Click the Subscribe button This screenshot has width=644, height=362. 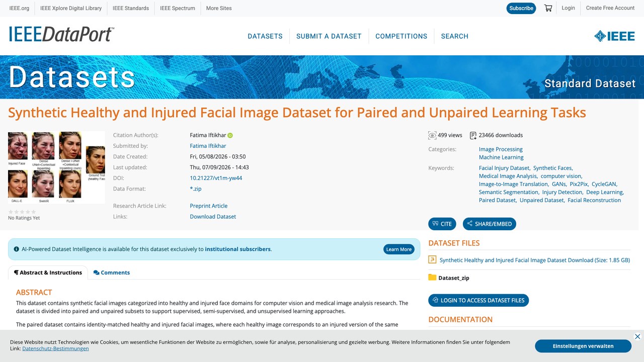(x=521, y=8)
